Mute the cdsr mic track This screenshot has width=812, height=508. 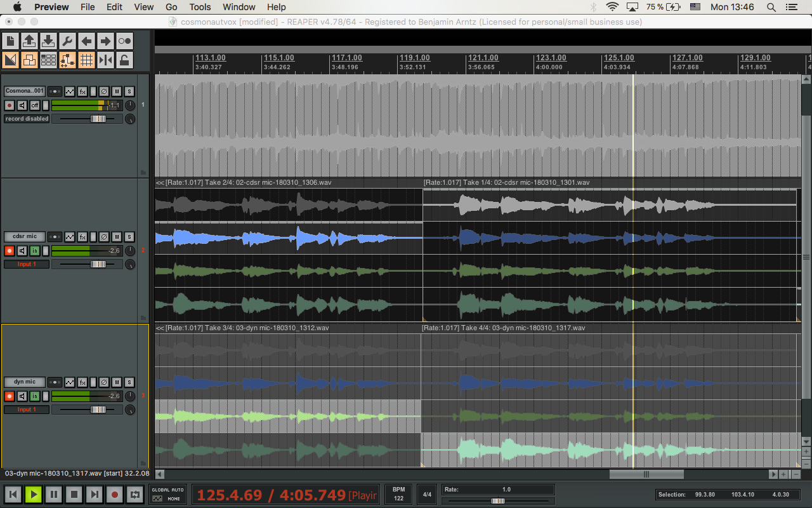(117, 237)
